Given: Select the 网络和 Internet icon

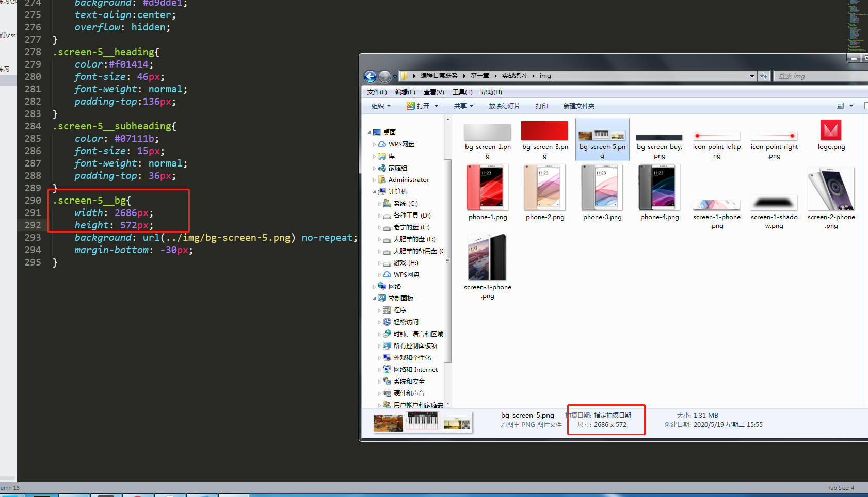Looking at the screenshot, I should (x=387, y=370).
